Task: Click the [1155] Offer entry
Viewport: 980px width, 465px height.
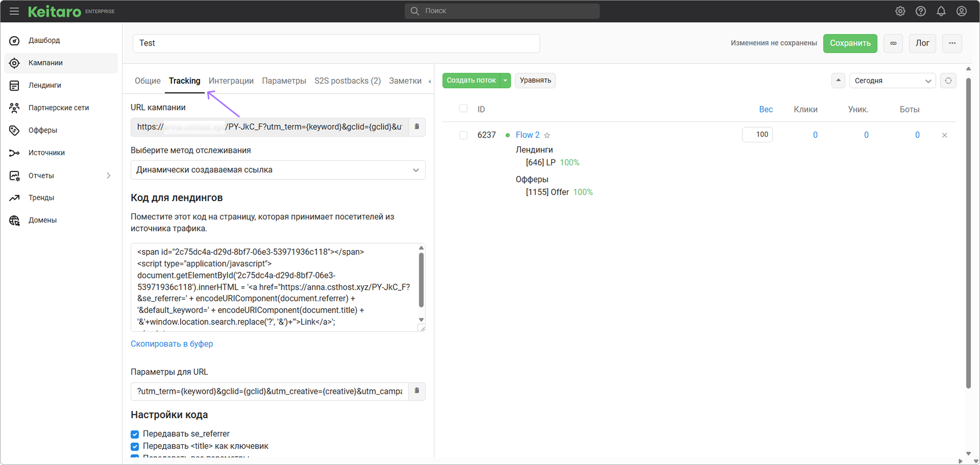Action: click(x=547, y=192)
